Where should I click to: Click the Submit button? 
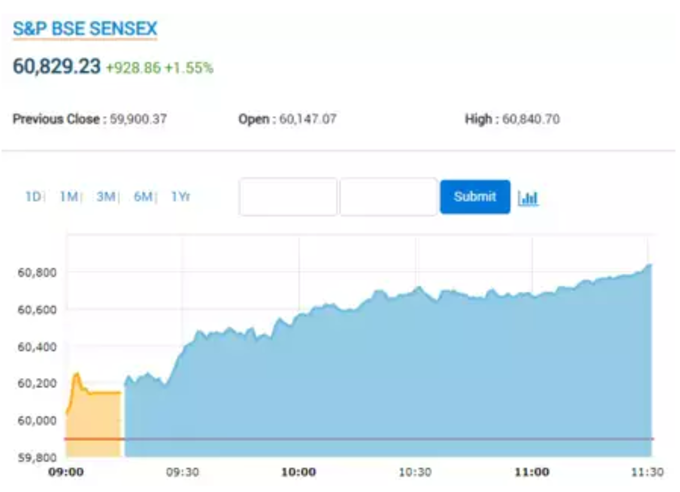point(475,197)
